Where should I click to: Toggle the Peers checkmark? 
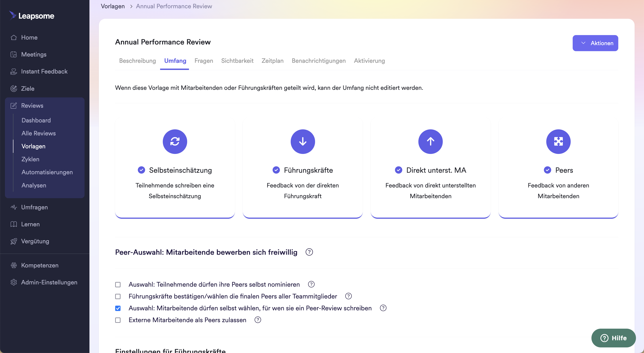coord(547,170)
